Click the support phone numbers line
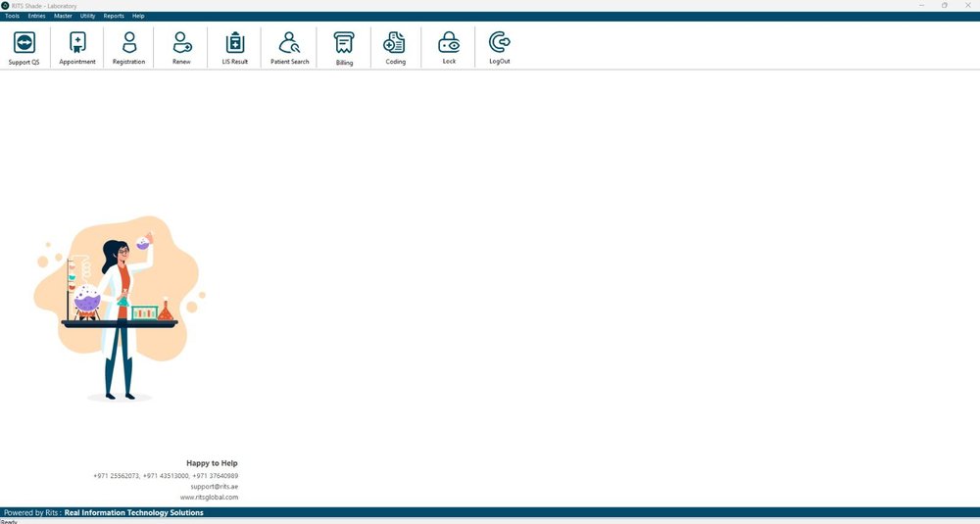The height and width of the screenshot is (524, 980). coord(166,476)
